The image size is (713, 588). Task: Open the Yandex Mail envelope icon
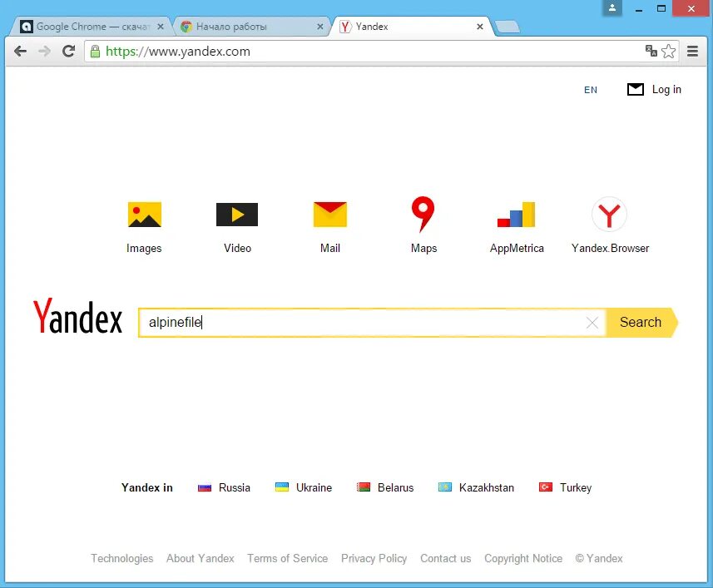tap(330, 215)
